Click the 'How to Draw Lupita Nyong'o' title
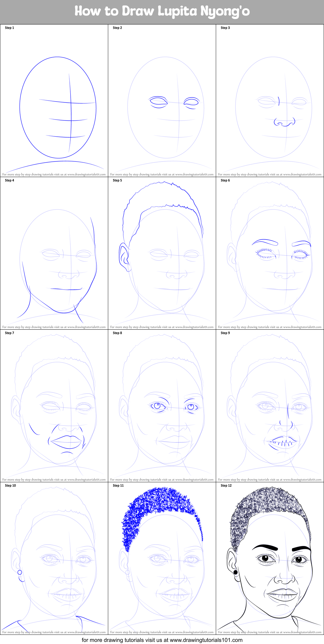The width and height of the screenshot is (324, 644). pos(162,11)
